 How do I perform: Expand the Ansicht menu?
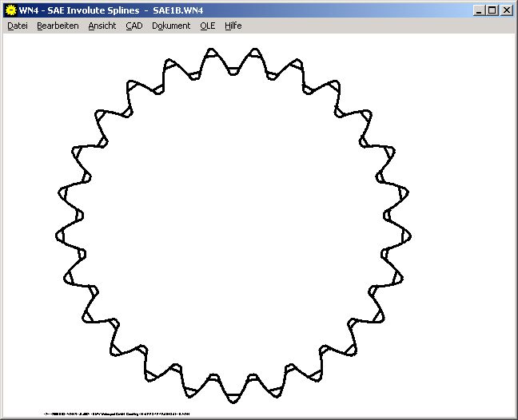coord(102,26)
